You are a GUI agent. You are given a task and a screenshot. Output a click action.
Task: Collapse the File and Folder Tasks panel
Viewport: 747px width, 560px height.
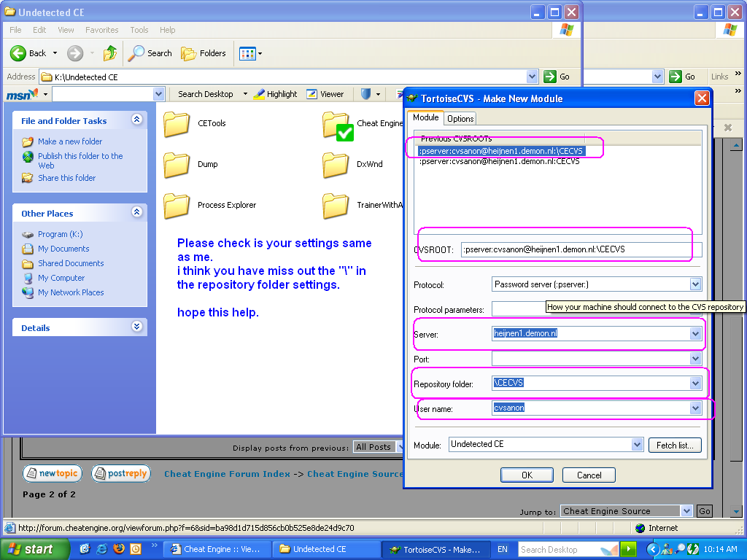point(136,120)
